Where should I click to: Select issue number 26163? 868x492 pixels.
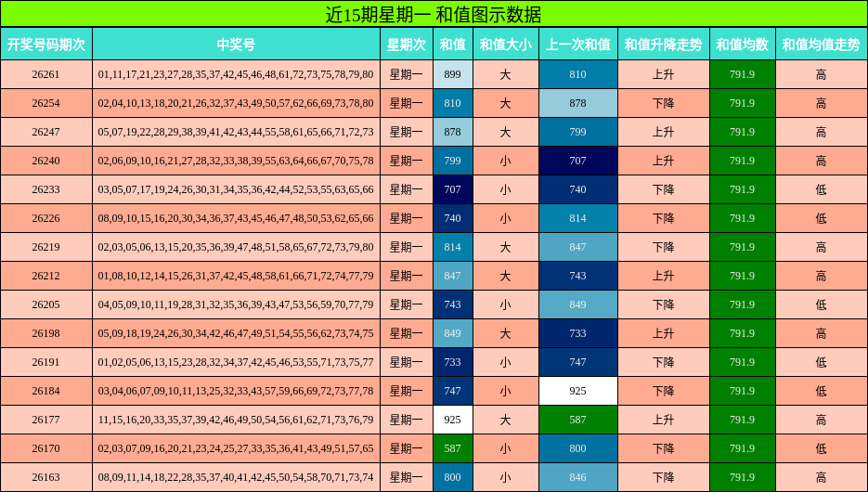45,477
